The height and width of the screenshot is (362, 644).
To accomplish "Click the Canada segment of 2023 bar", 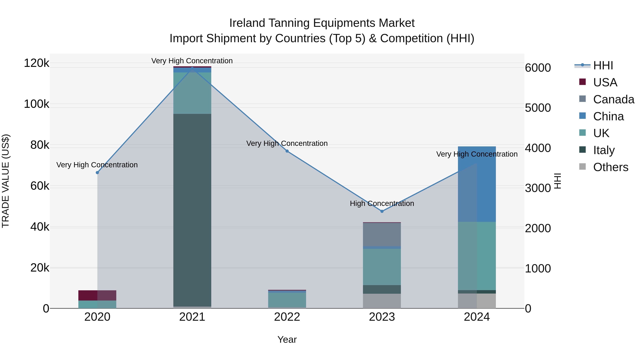I will tap(382, 234).
